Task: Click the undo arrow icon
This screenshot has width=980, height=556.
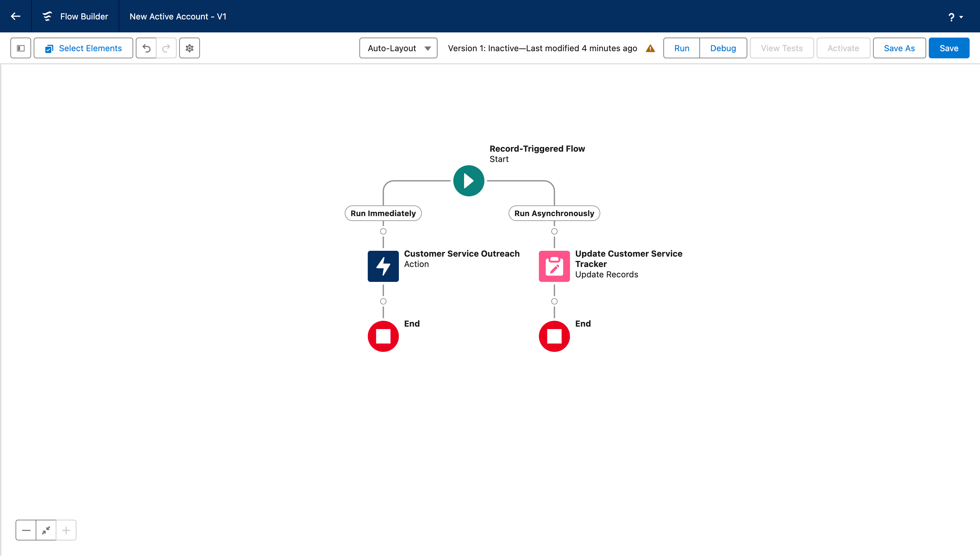Action: [146, 48]
